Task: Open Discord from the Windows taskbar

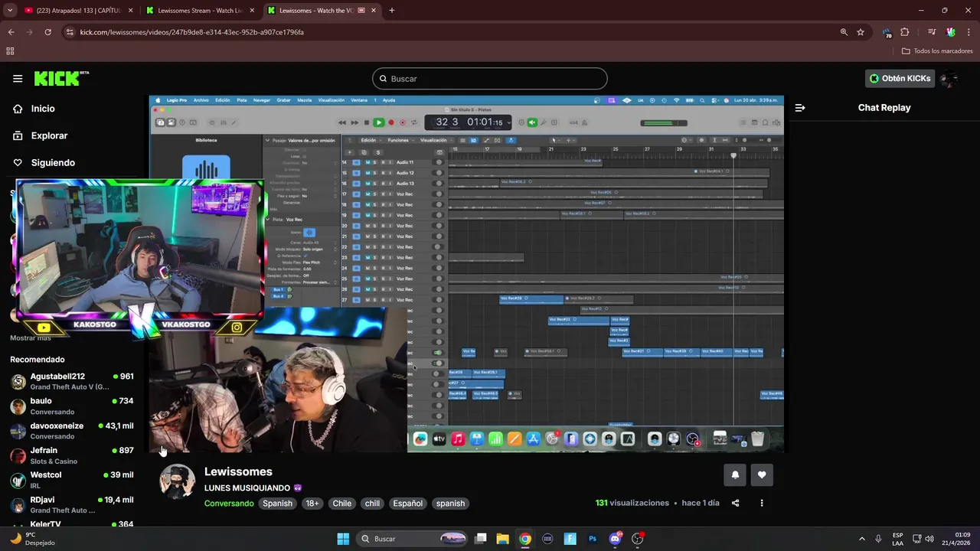Action: click(615, 539)
